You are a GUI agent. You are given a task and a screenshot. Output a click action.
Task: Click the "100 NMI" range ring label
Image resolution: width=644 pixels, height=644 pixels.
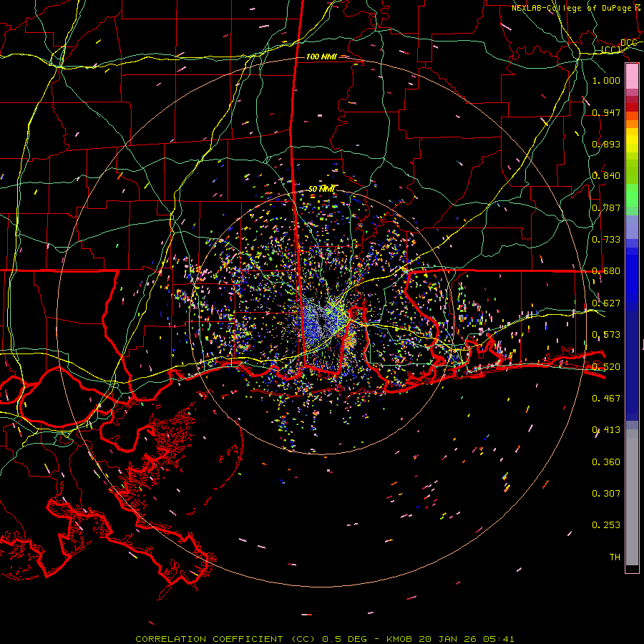coord(321,57)
